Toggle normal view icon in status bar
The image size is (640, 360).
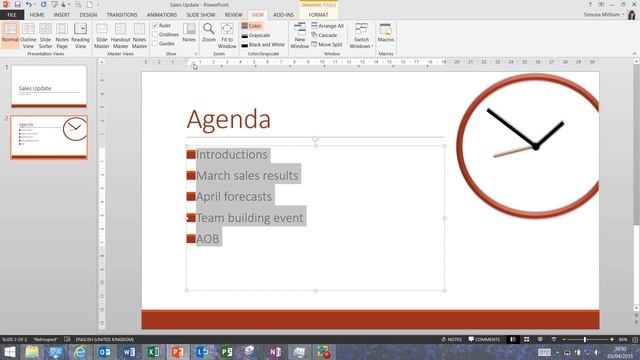513,339
